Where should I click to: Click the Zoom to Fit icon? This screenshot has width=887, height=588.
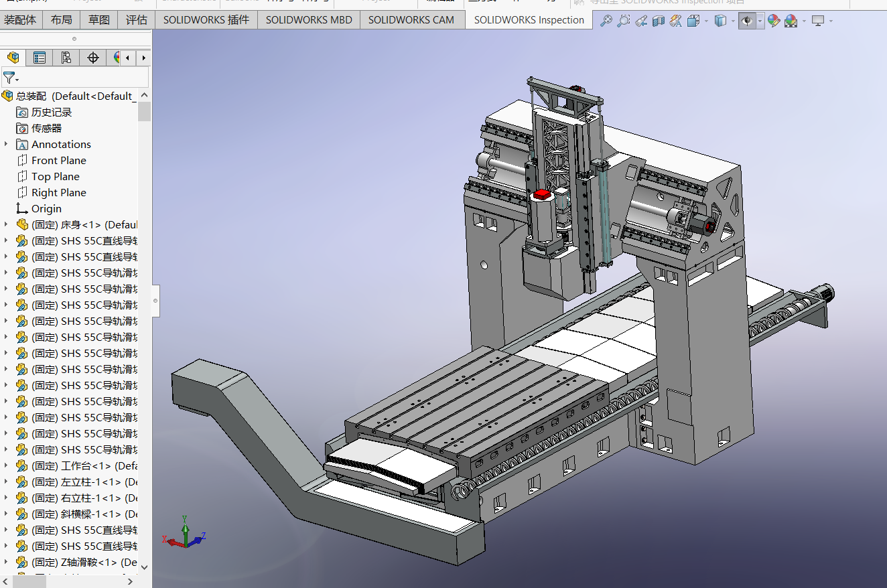(x=606, y=21)
